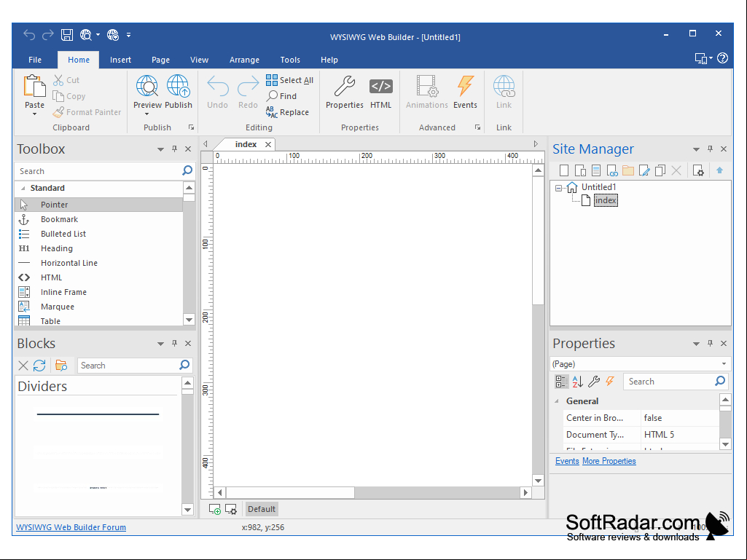Switch to the Insert ribbon tab
This screenshot has height=560, width=747.
click(x=120, y=60)
